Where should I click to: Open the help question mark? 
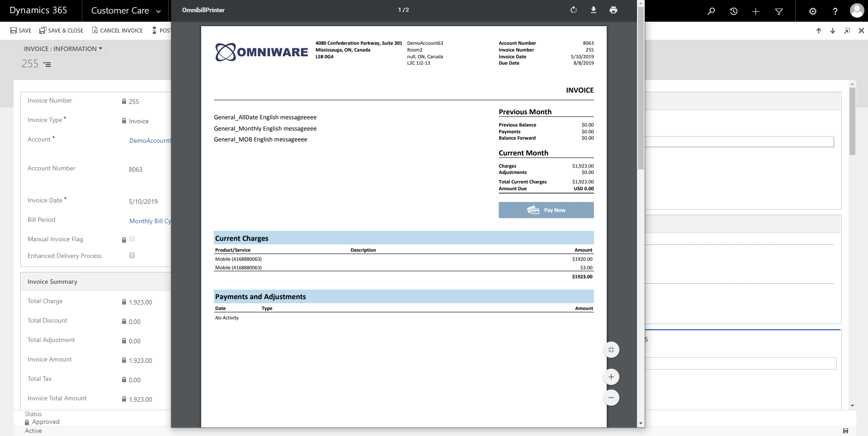point(835,11)
